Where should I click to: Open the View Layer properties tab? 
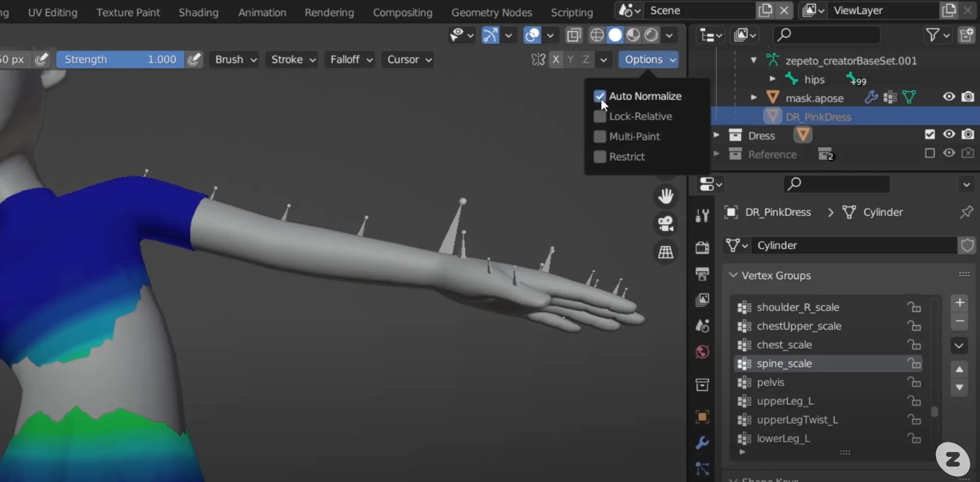point(702,300)
